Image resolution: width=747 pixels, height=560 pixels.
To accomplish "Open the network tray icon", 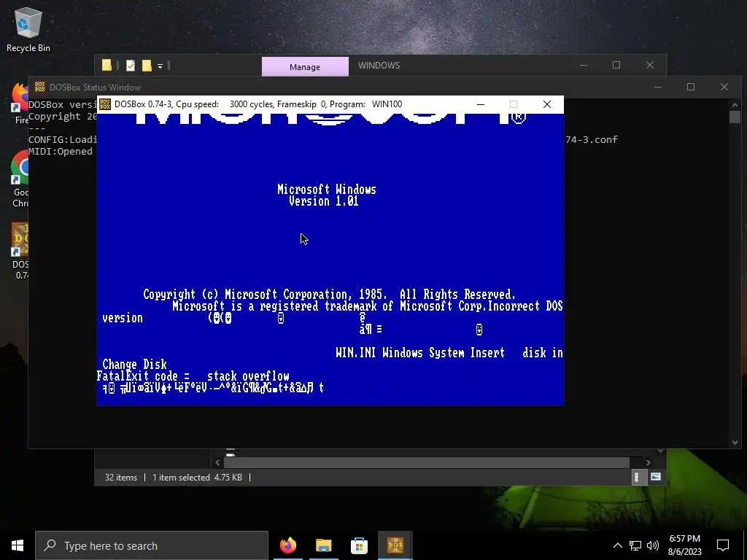I will click(635, 545).
